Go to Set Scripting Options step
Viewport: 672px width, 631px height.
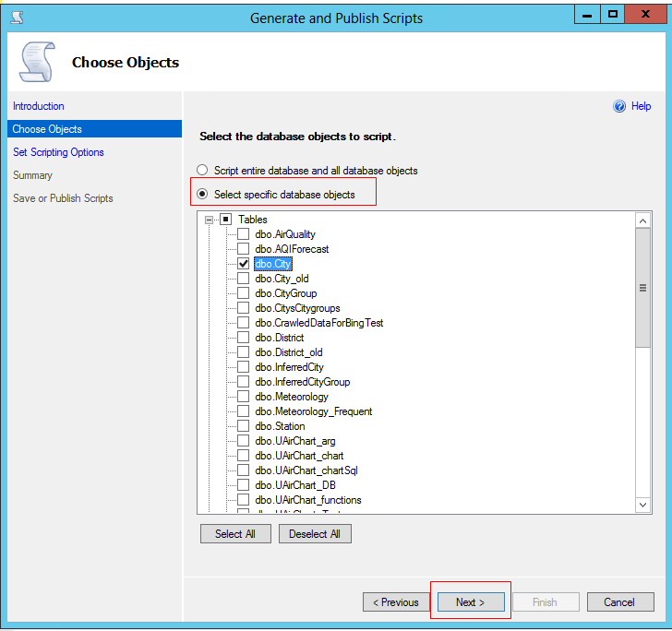tap(58, 152)
